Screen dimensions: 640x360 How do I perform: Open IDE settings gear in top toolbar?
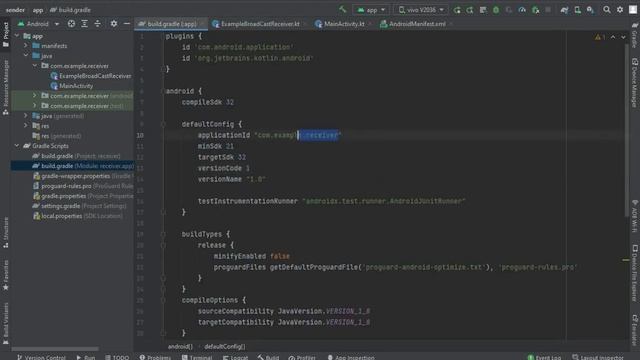click(x=620, y=9)
